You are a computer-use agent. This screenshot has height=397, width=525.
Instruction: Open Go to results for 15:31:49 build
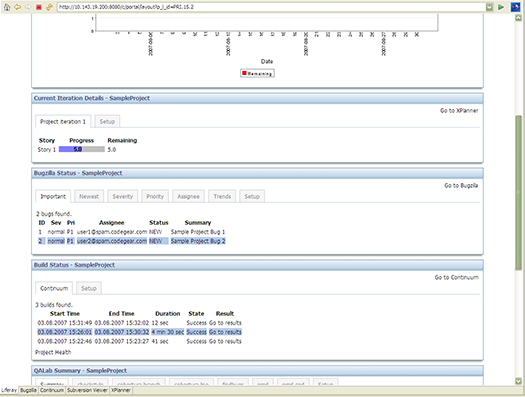click(x=225, y=323)
